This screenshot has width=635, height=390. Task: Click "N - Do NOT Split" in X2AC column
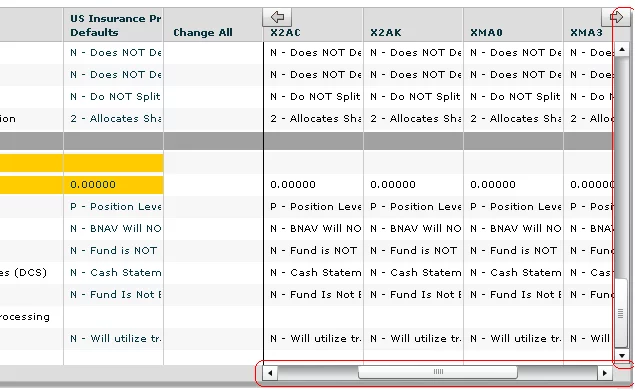tap(315, 96)
